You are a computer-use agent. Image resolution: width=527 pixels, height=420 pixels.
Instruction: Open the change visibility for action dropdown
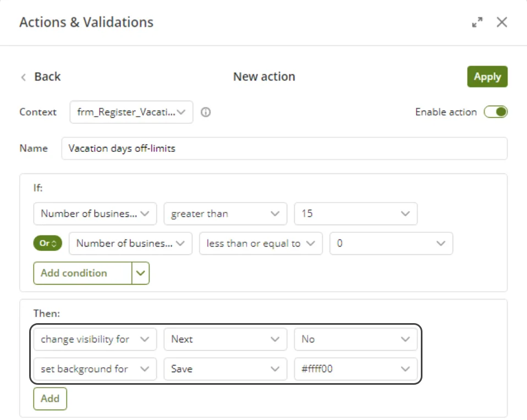tap(95, 339)
